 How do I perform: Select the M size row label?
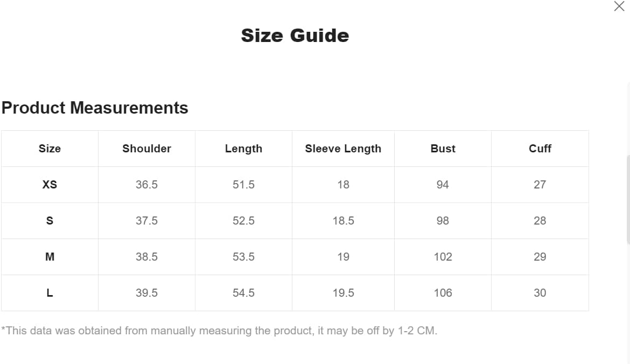coord(50,257)
